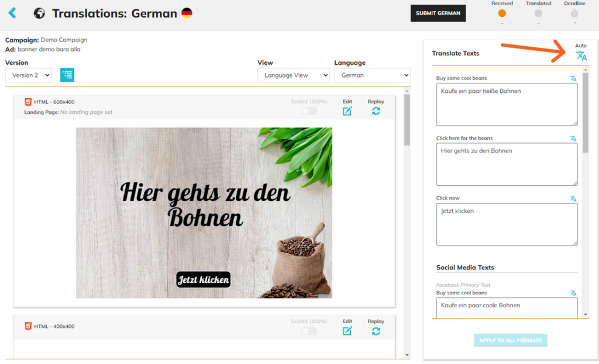Click the 'Social Media Texts' heading

[x=465, y=268]
